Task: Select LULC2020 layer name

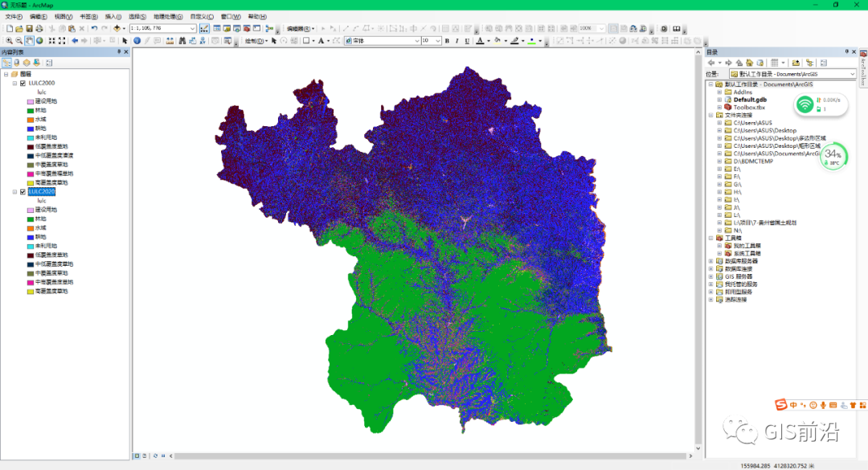Action: tap(42, 191)
